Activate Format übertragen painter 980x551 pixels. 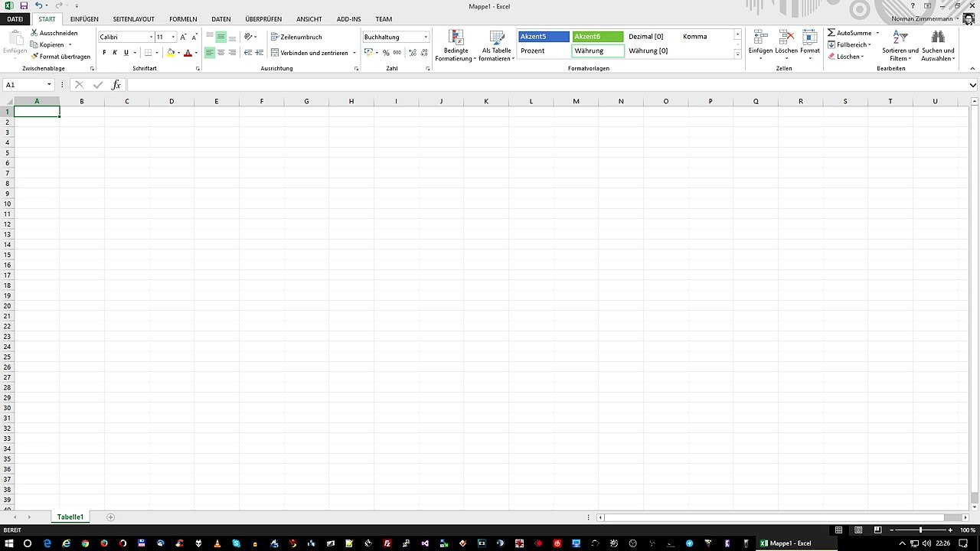coord(60,56)
